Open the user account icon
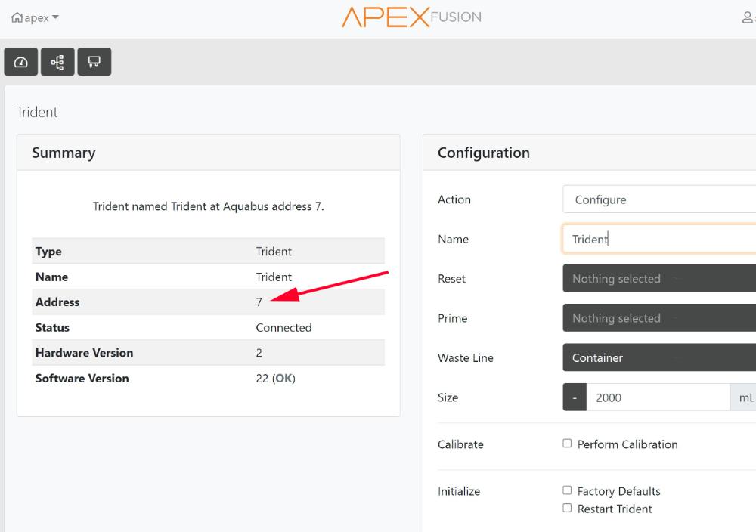Viewport: 756px width, 532px height. click(x=747, y=18)
